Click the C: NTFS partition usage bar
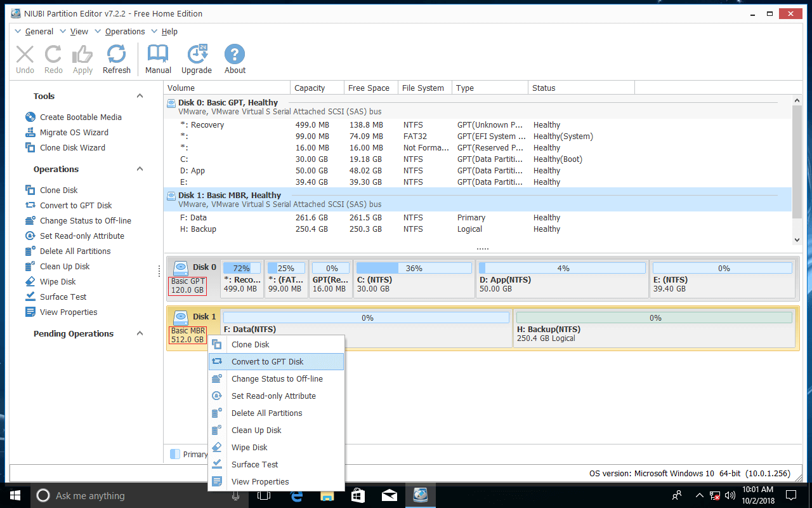The width and height of the screenshot is (812, 508). point(414,267)
